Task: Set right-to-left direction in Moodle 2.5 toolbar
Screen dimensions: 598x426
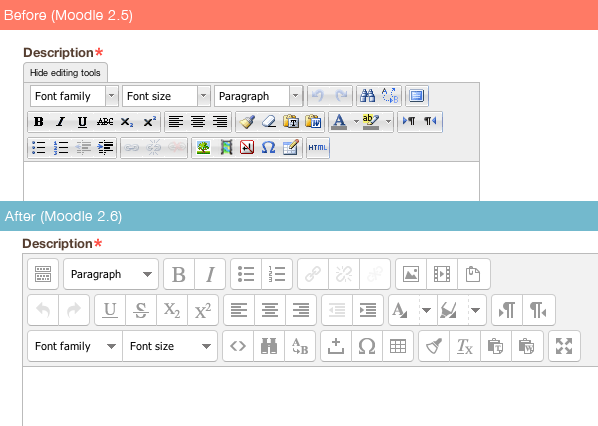Action: coord(431,122)
